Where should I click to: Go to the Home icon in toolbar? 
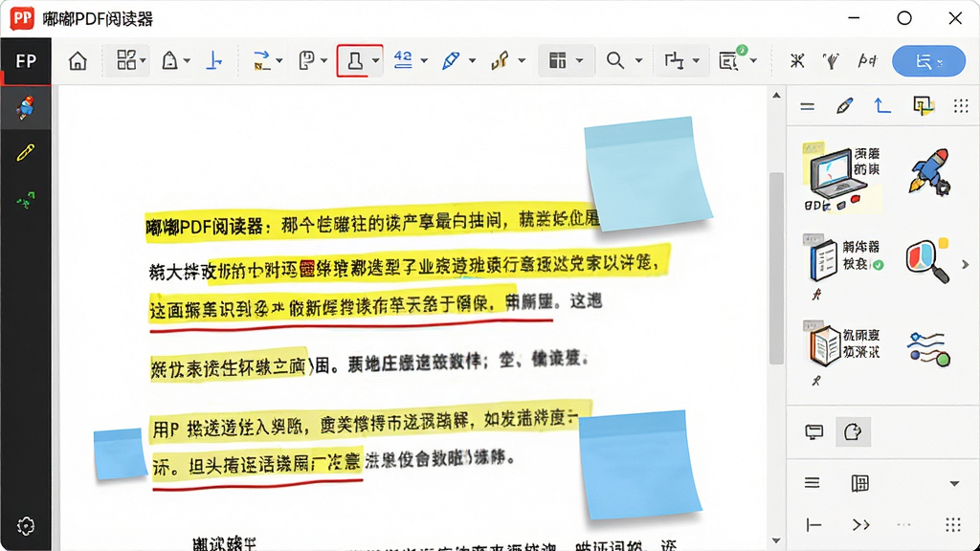point(78,60)
